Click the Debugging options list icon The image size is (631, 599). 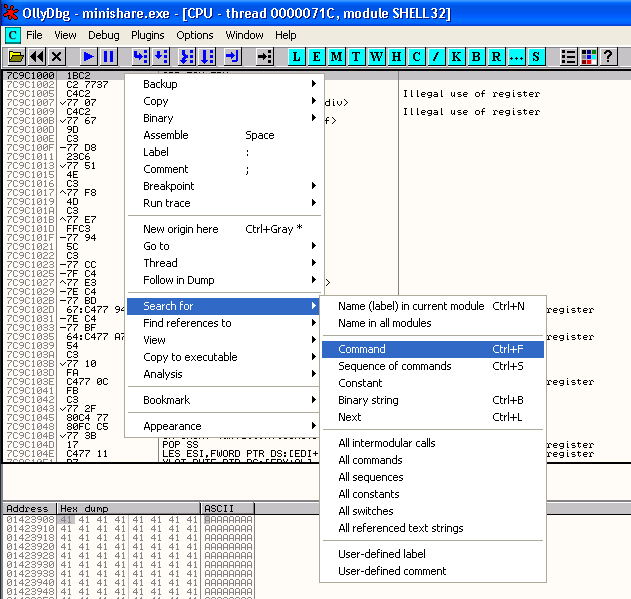pyautogui.click(x=568, y=57)
